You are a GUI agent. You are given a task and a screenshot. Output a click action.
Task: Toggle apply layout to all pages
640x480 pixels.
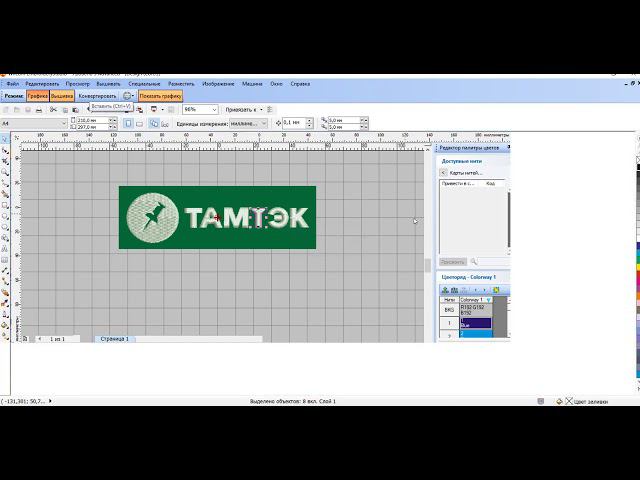154,123
